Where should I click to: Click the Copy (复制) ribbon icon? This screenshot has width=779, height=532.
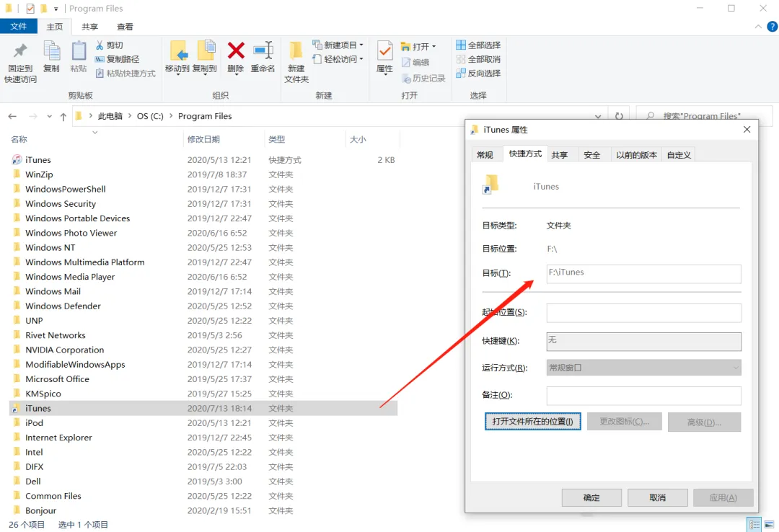(x=52, y=50)
